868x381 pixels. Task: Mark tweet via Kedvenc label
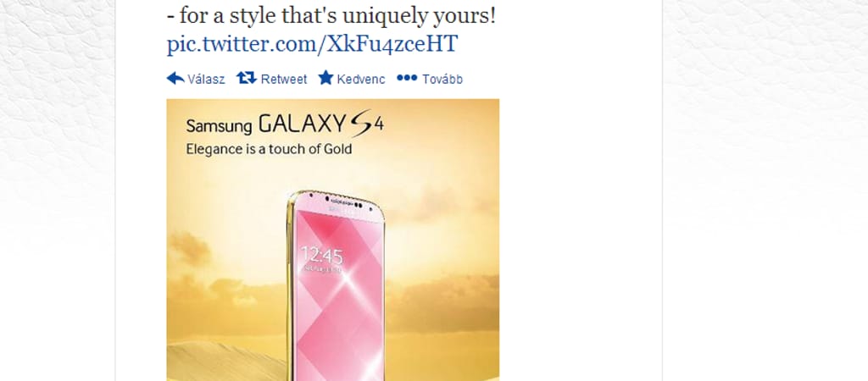[361, 79]
